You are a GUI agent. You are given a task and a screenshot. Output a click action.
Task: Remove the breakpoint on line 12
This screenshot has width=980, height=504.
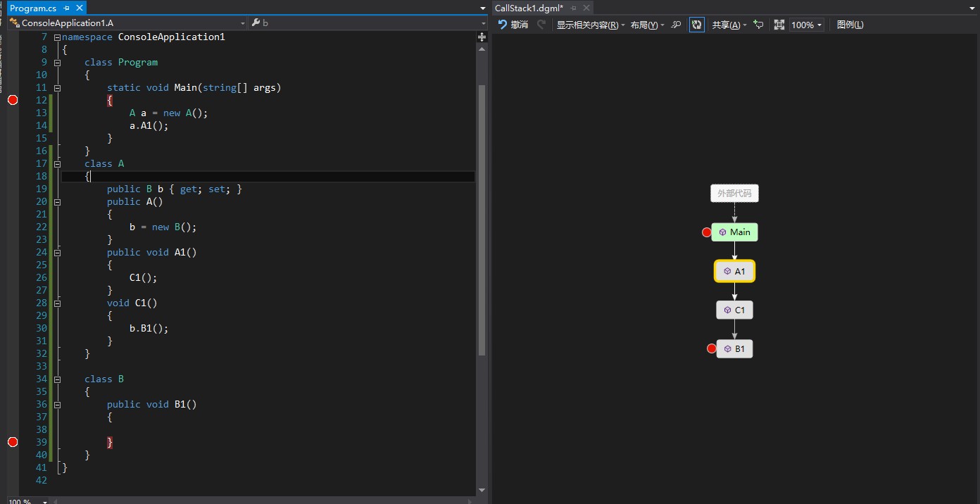tap(12, 100)
